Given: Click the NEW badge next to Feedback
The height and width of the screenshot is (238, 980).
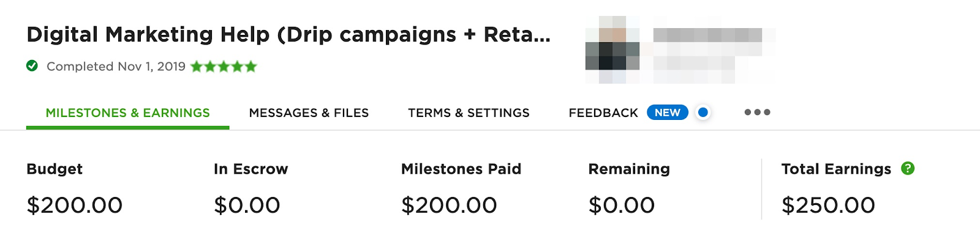Looking at the screenshot, I should 668,113.
